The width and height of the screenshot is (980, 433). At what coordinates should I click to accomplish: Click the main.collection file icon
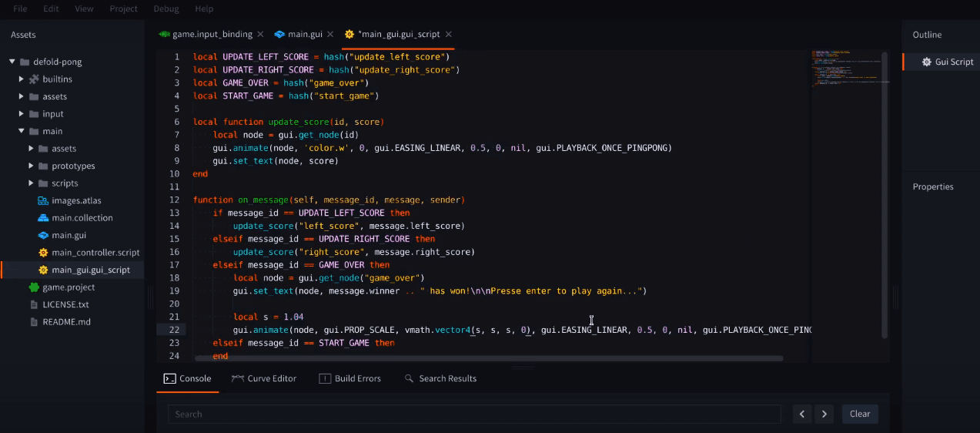coord(44,218)
